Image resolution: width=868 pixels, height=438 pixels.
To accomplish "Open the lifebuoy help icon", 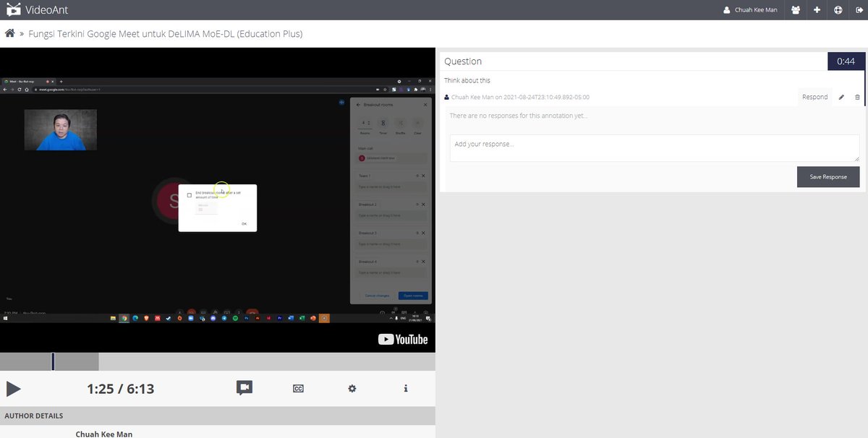I will coord(838,10).
